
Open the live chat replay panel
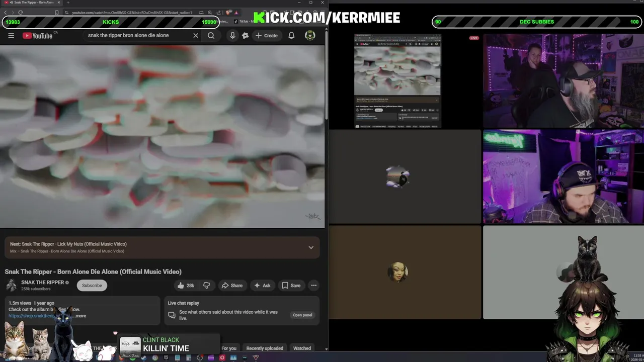point(302,315)
